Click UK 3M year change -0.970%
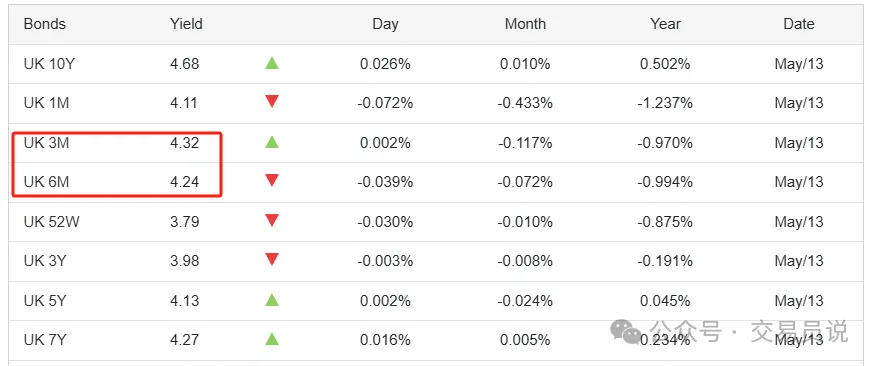This screenshot has width=876, height=366. pyautogui.click(x=665, y=143)
